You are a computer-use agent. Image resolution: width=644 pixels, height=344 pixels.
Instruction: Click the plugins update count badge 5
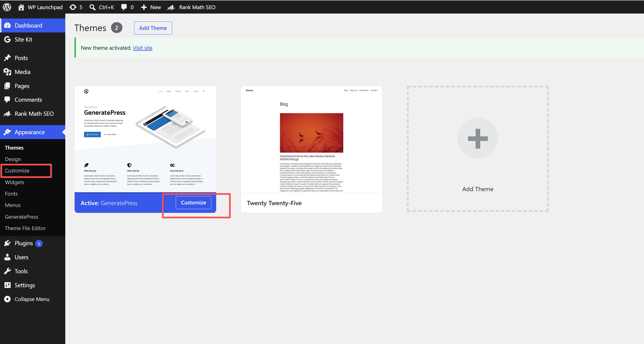click(x=39, y=243)
